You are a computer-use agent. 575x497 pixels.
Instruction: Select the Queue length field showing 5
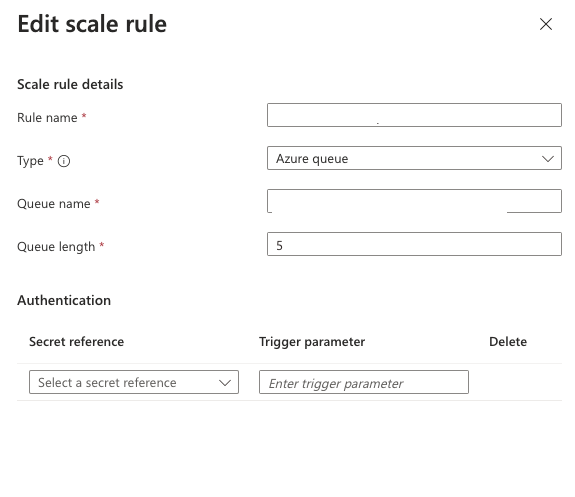tap(414, 244)
